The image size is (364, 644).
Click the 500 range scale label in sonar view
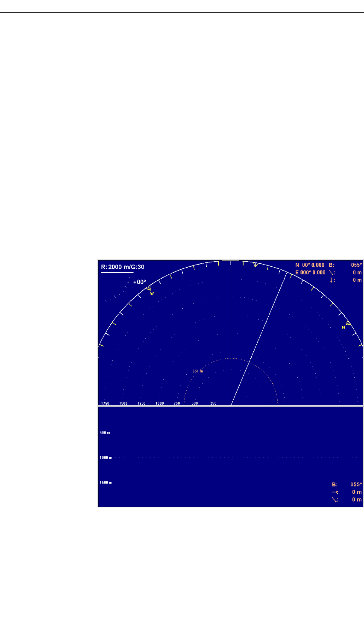[x=195, y=403]
